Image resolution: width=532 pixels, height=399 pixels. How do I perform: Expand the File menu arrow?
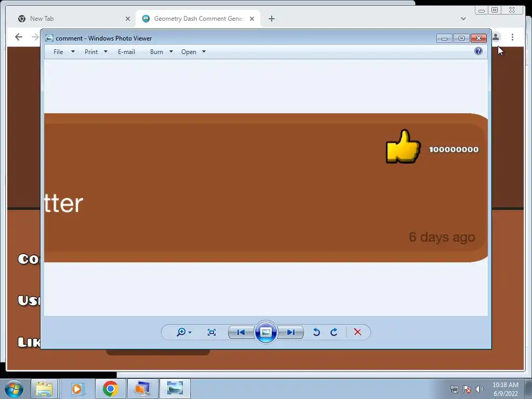click(73, 51)
